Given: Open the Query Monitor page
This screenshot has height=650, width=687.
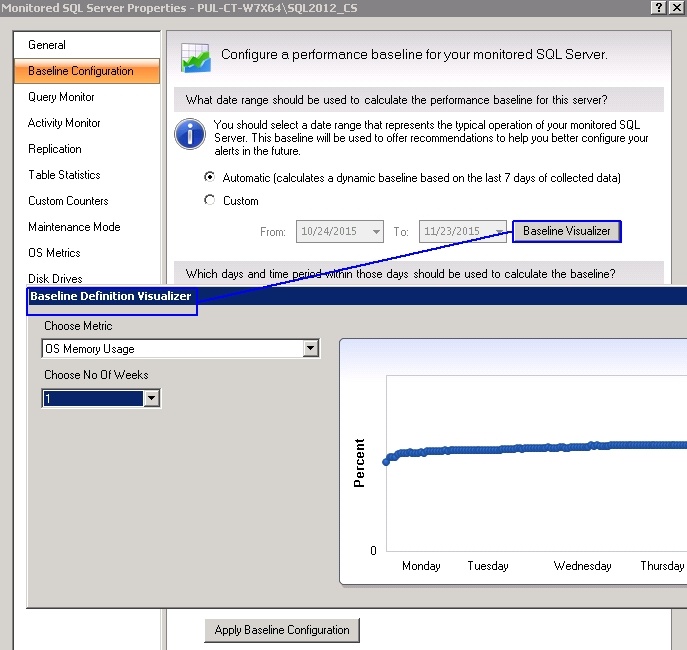Looking at the screenshot, I should pos(61,97).
